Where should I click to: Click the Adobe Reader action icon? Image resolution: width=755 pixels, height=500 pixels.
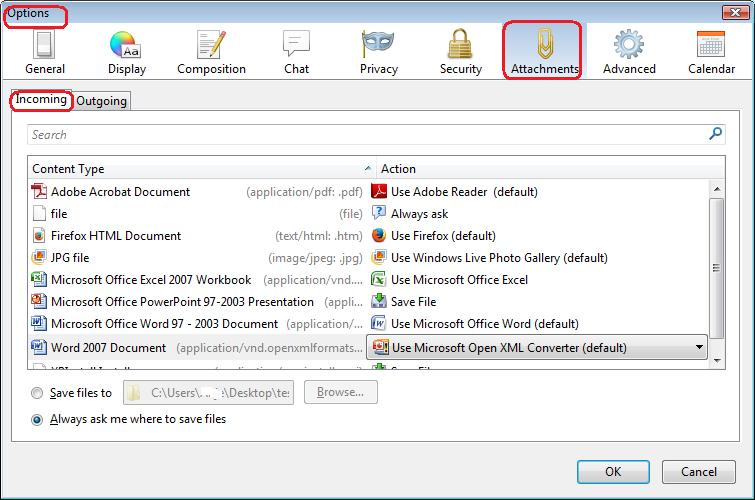[x=379, y=191]
